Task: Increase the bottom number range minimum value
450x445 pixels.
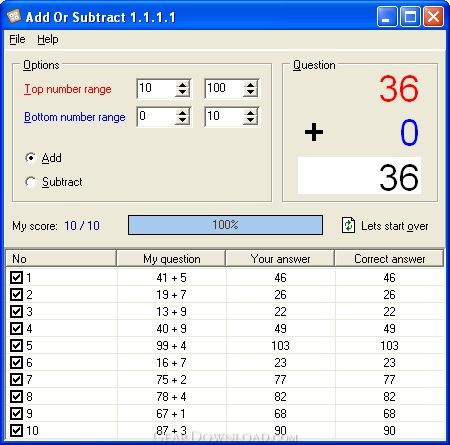Action: (182, 113)
